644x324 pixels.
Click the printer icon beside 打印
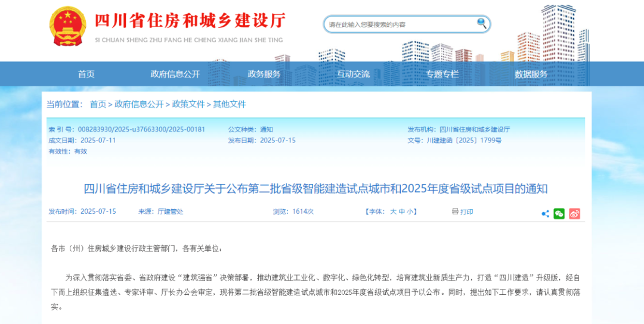click(454, 211)
